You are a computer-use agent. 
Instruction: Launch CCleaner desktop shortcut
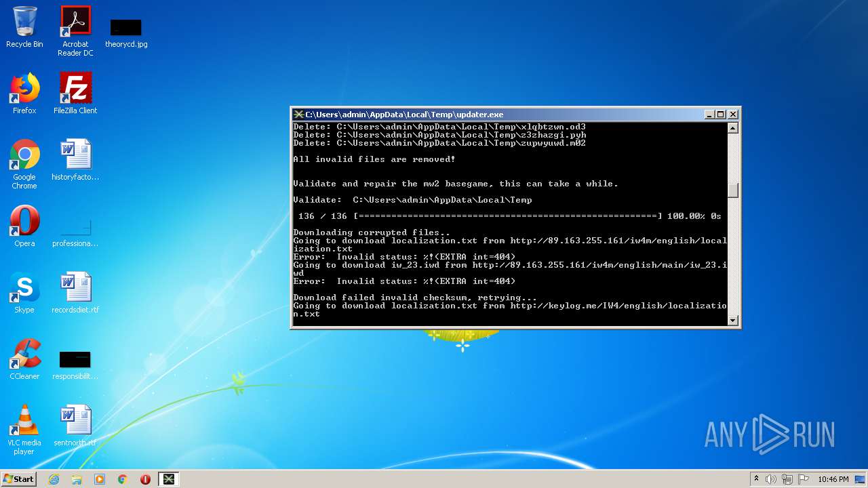pos(24,359)
